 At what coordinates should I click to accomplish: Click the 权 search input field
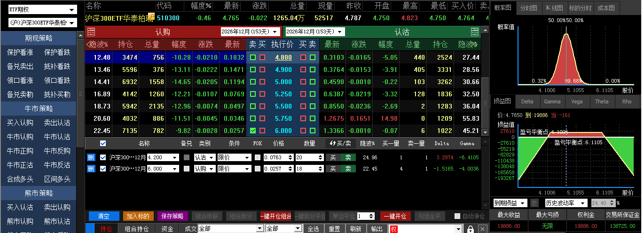(426, 229)
